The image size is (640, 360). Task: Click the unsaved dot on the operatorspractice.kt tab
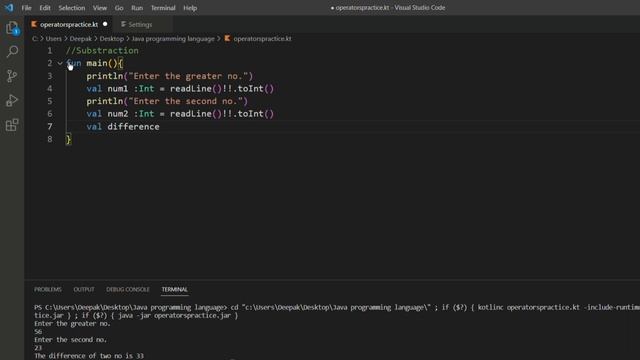(105, 24)
